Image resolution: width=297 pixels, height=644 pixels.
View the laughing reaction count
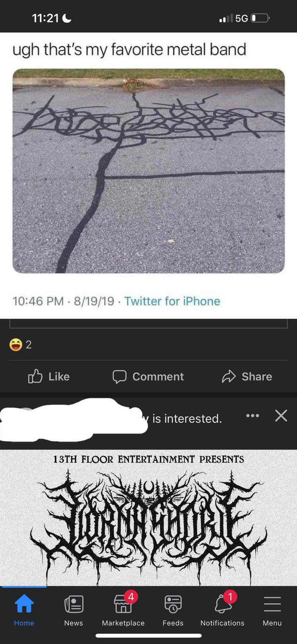point(20,344)
